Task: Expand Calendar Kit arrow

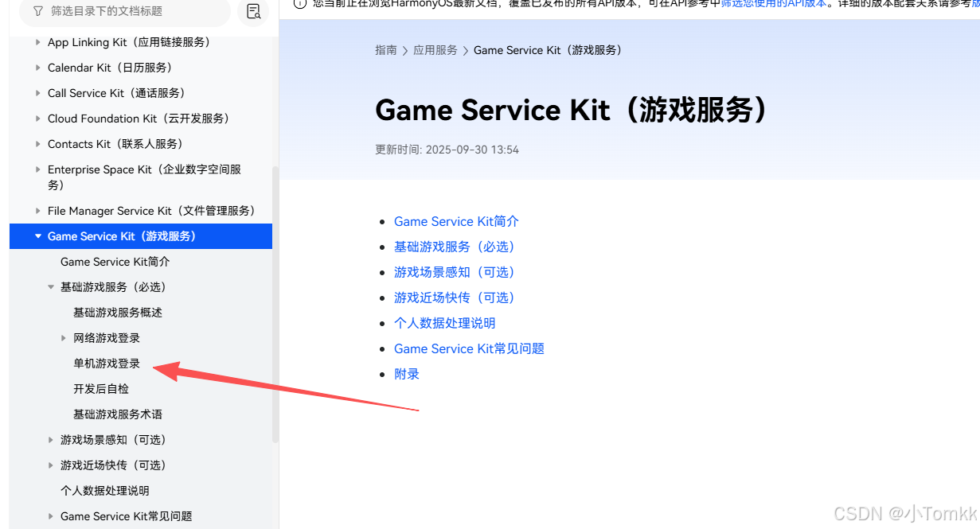Action: pyautogui.click(x=38, y=68)
